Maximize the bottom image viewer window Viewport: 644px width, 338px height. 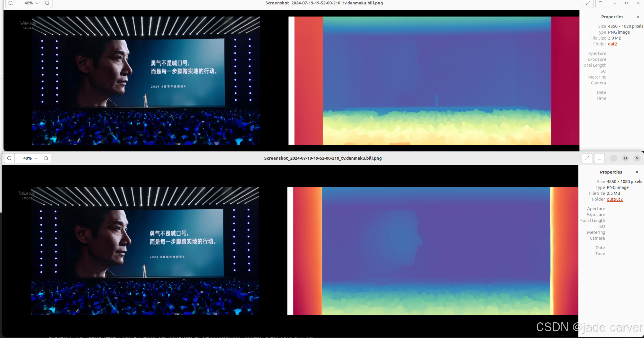tap(625, 158)
